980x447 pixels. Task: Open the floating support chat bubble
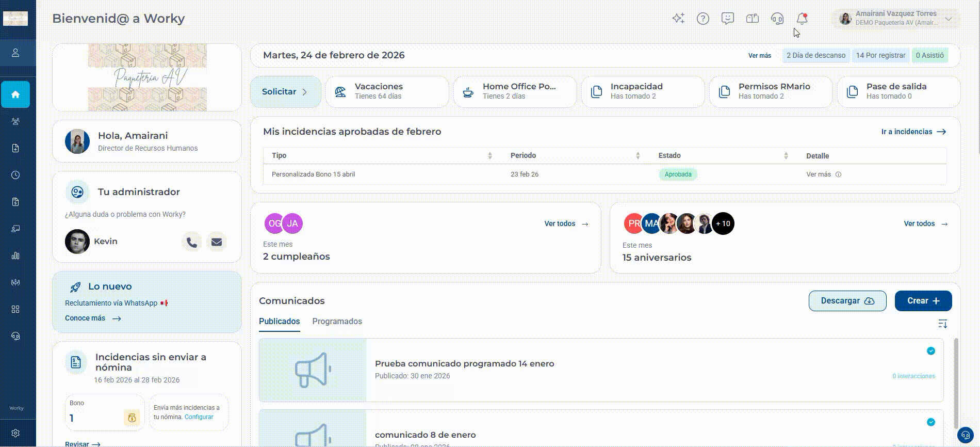(x=966, y=435)
